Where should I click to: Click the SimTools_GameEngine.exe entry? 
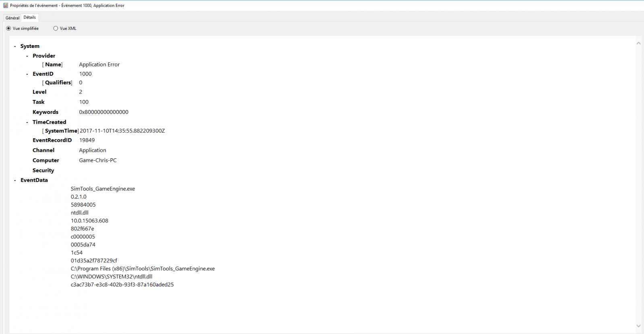(103, 189)
